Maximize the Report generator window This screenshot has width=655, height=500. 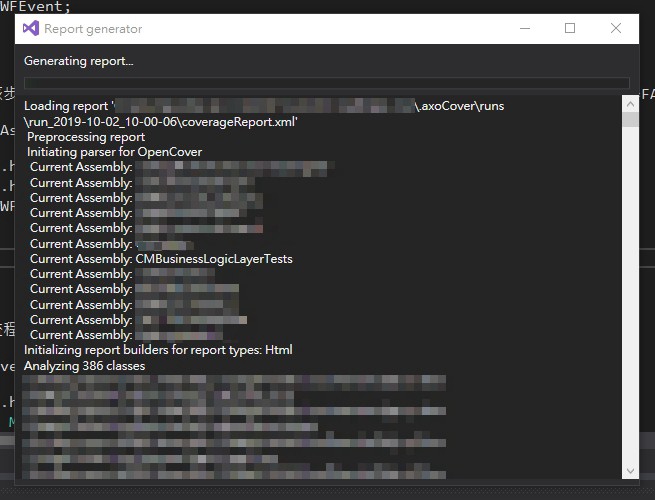click(x=570, y=29)
